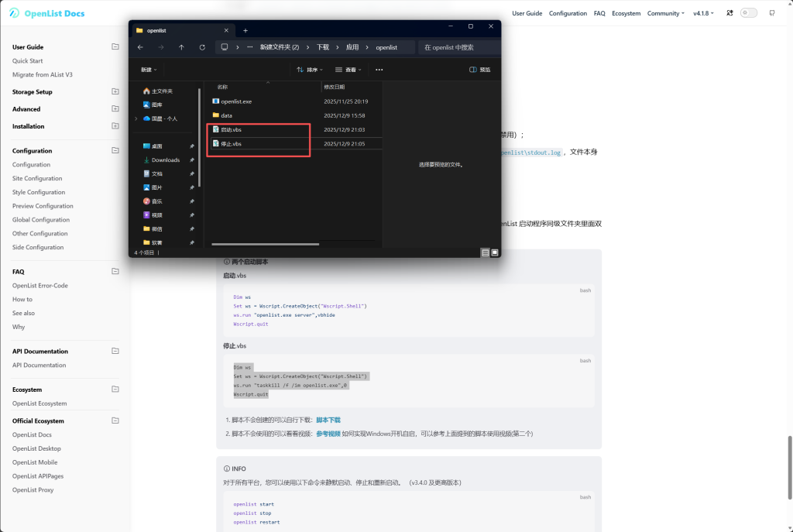The height and width of the screenshot is (532, 793).
Task: Toggle the dark mode switch in header
Action: point(749,13)
